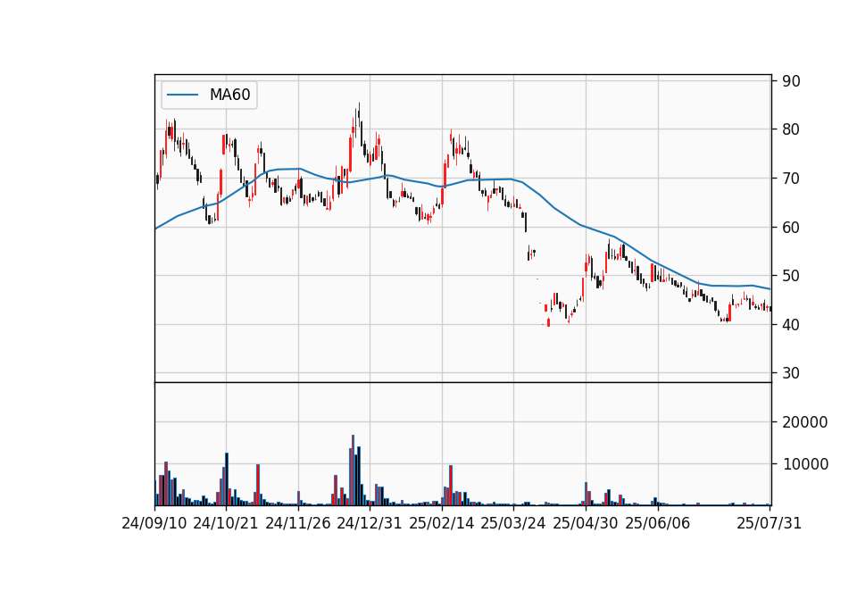Click the 80 price axis label
This screenshot has height=616, width=857.
(x=791, y=129)
